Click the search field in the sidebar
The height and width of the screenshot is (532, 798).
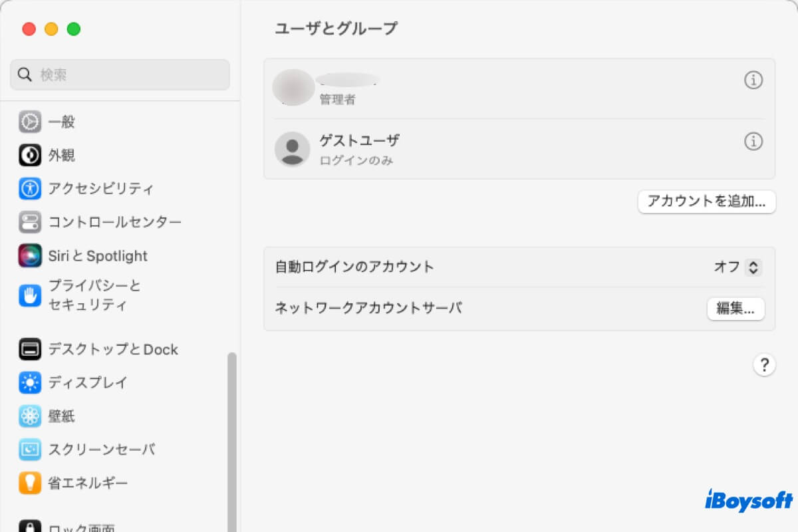pos(120,74)
